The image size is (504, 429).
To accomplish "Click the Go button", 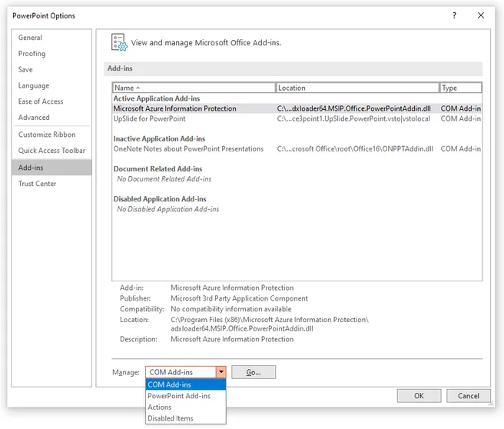I will coord(254,372).
